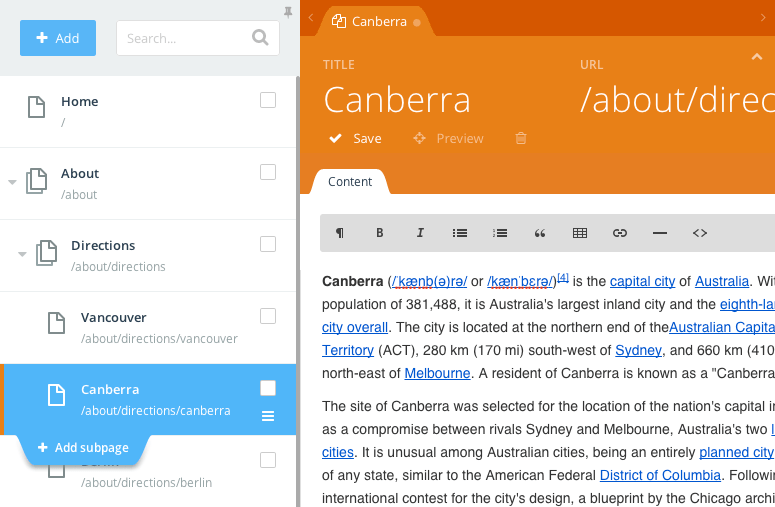The height and width of the screenshot is (507, 775).
Task: Switch to HTML source code view
Action: pyautogui.click(x=700, y=233)
